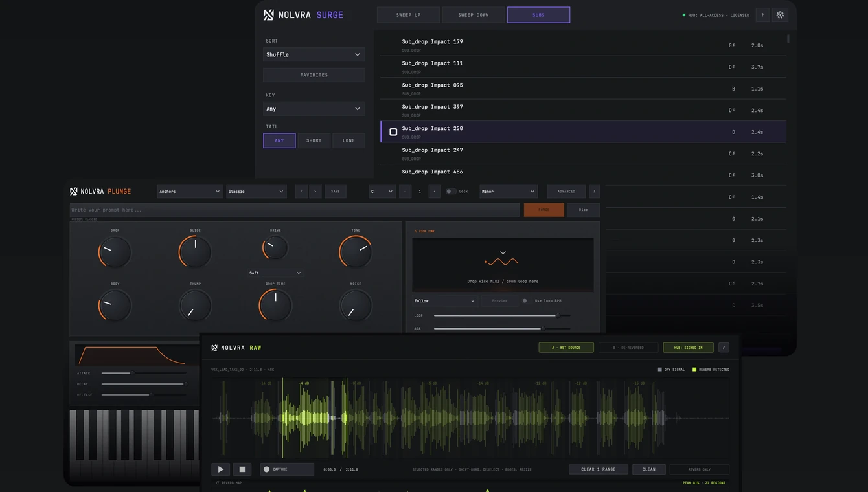Click the Dry Signal legend swatch

660,370
